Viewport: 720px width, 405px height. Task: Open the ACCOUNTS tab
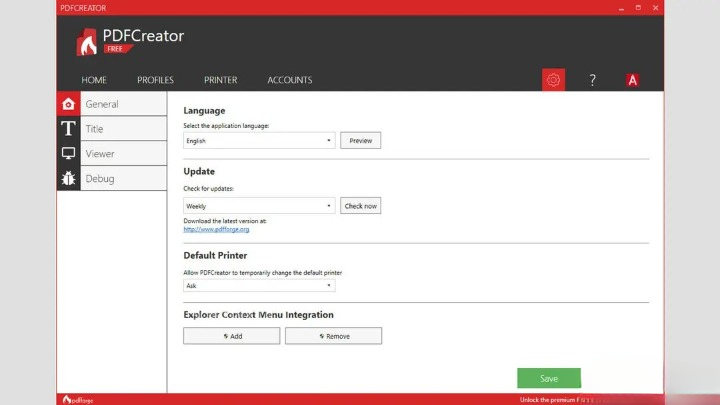coord(290,80)
